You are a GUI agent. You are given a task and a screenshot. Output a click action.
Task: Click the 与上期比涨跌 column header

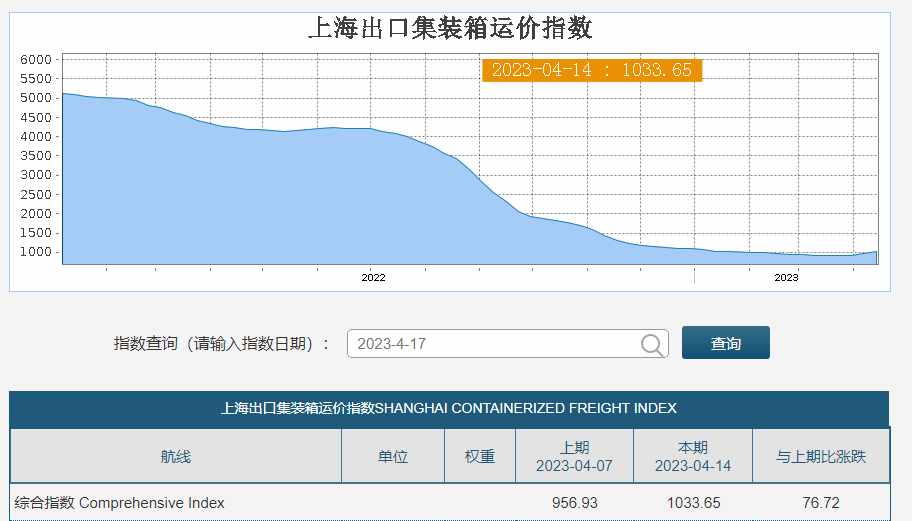pos(821,456)
